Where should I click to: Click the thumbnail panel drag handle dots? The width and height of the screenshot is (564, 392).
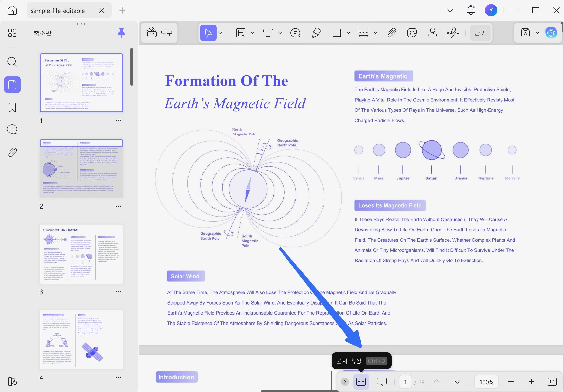coord(81,24)
